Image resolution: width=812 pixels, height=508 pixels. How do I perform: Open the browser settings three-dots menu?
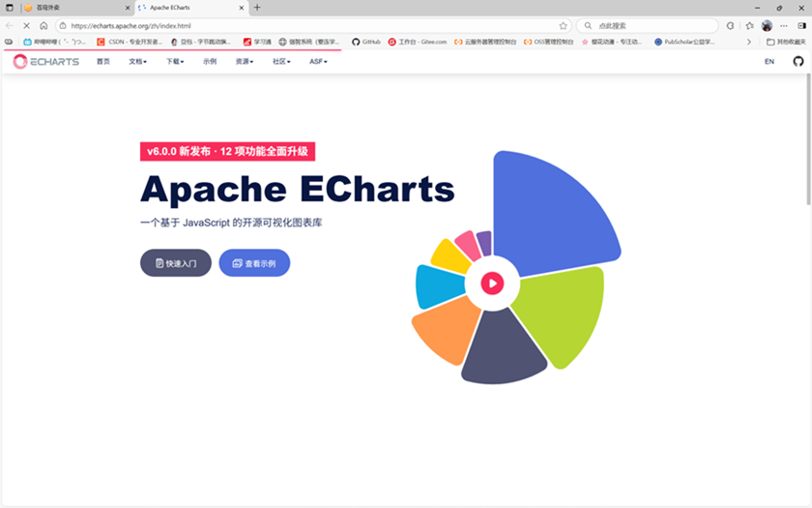coord(784,25)
